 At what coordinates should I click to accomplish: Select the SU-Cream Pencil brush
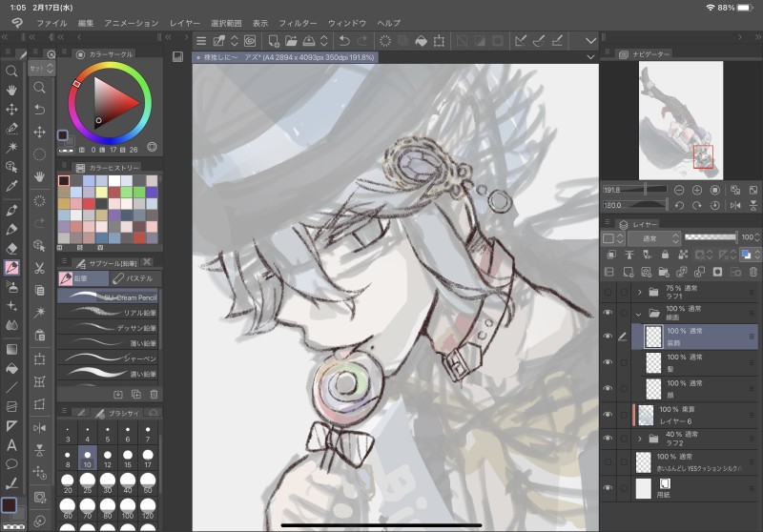(108, 297)
